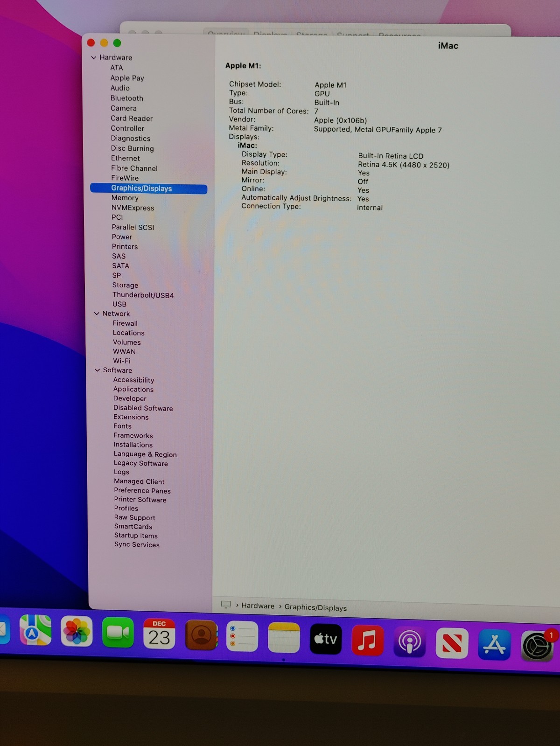
Task: Select Accessibility under Software
Action: click(x=134, y=380)
